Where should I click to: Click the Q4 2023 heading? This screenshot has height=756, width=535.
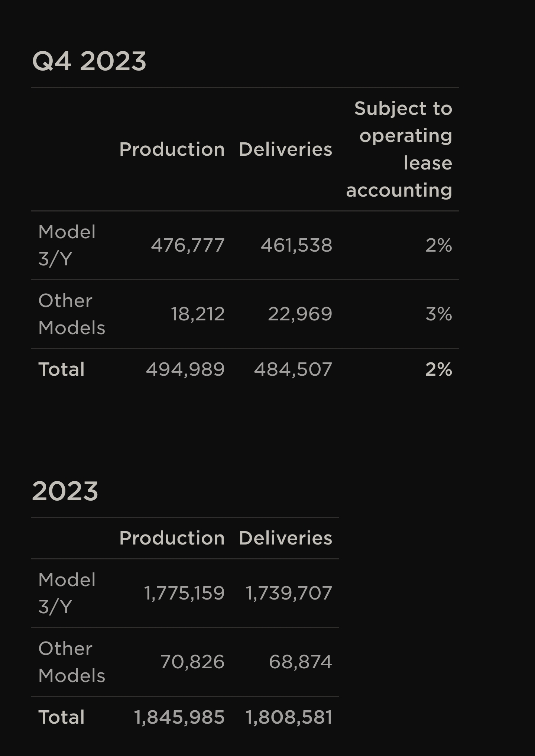tap(89, 61)
